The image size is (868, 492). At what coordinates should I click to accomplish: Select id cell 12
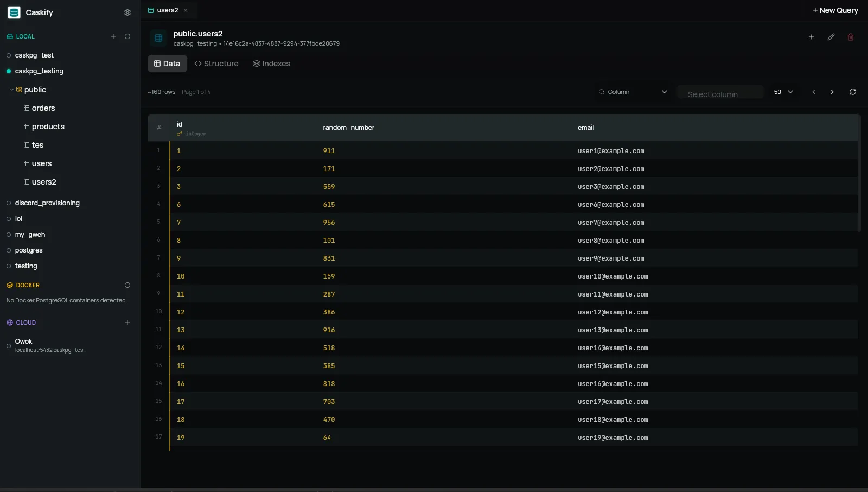(181, 312)
